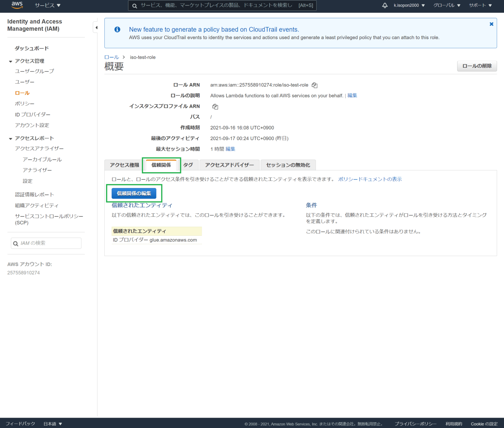This screenshot has width=504, height=428.
Task: Click the ロールの削除 button
Action: tap(477, 66)
